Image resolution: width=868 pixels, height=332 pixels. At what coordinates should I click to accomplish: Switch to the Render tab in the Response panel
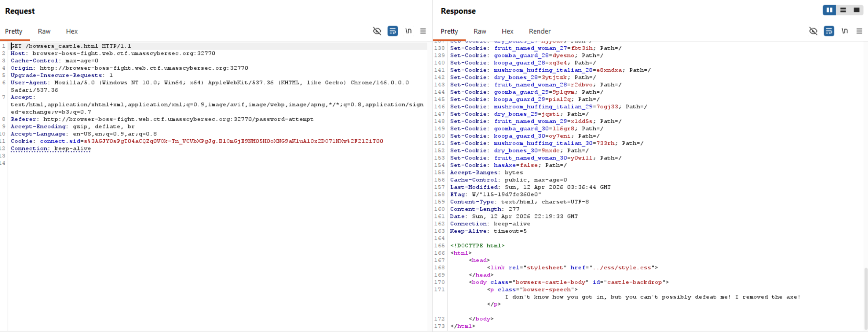click(x=539, y=31)
